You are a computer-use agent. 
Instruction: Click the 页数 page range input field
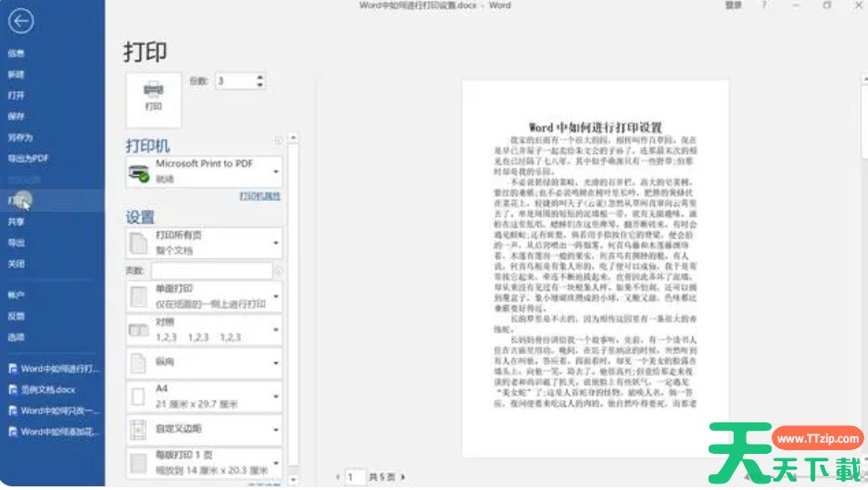(211, 270)
